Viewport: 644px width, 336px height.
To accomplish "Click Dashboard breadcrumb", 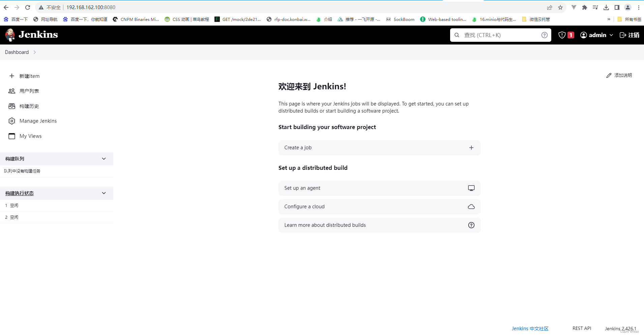I will pos(17,52).
